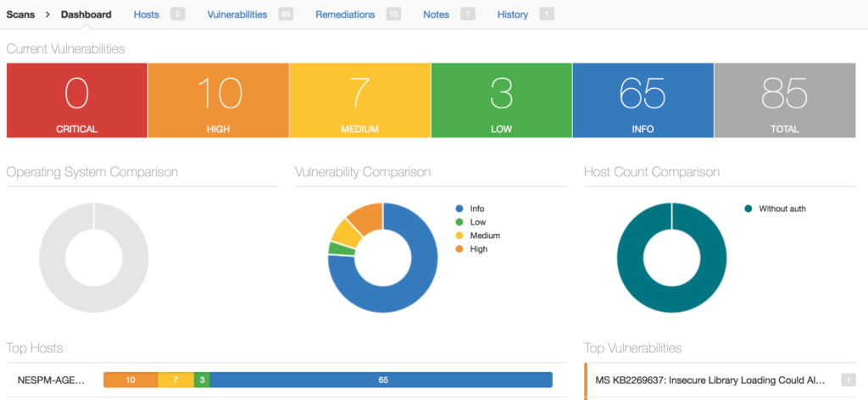Click the History count badge 1
868x400 pixels.
coord(547,14)
